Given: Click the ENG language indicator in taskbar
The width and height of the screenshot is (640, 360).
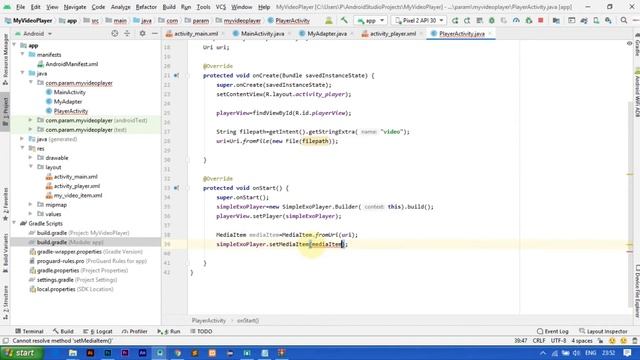Looking at the screenshot, I should 591,353.
